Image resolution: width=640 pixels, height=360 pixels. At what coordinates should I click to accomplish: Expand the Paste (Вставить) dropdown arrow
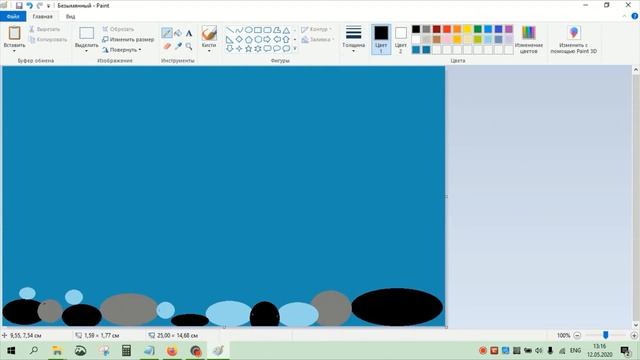pos(14,51)
